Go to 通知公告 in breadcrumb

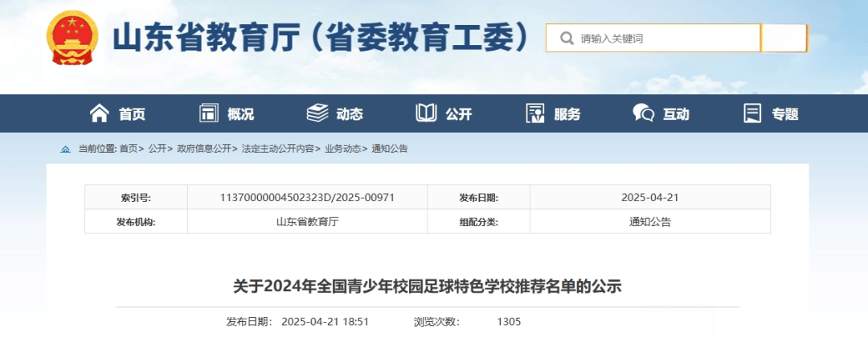(390, 149)
